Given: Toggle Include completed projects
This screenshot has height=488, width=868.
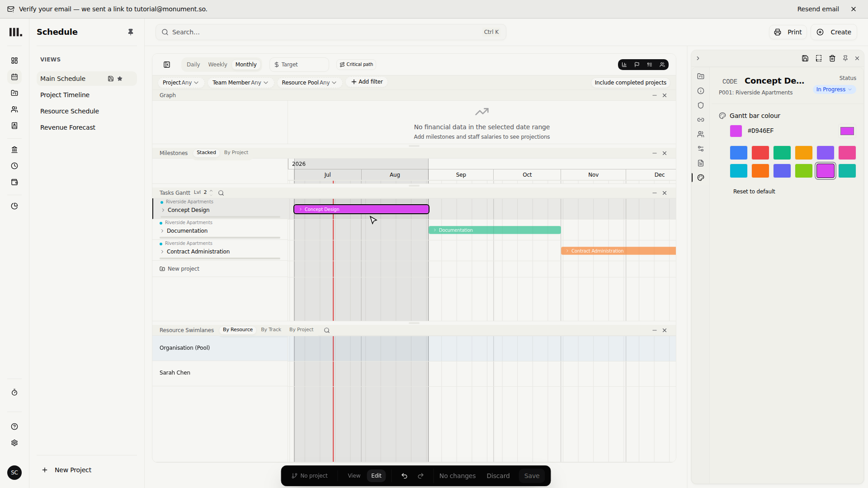Looking at the screenshot, I should (x=630, y=83).
